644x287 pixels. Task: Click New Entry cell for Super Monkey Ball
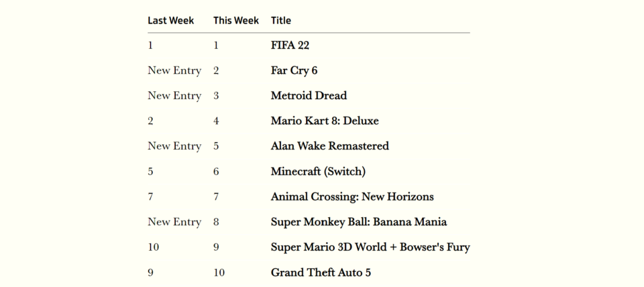pyautogui.click(x=174, y=222)
